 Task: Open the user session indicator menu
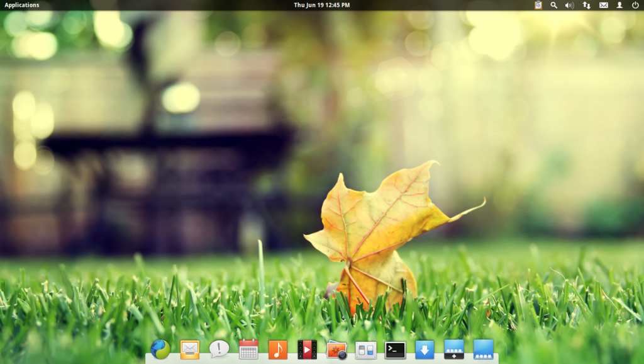coord(621,5)
